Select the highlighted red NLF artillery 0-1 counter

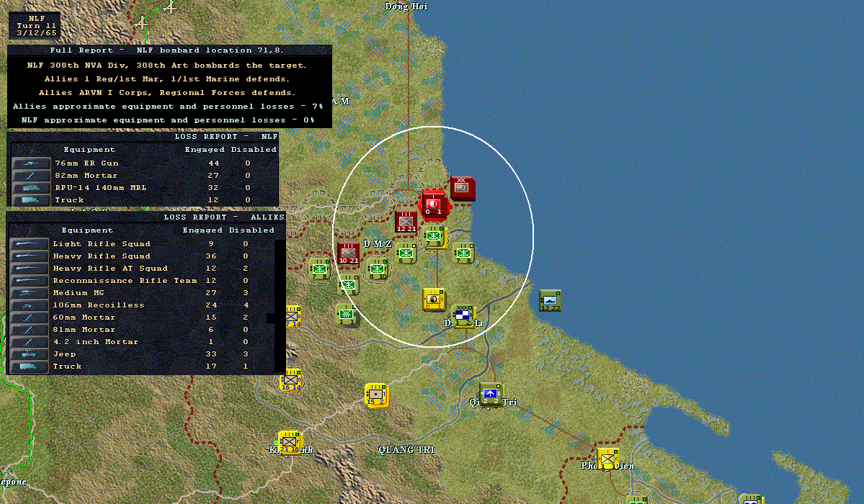click(x=434, y=205)
